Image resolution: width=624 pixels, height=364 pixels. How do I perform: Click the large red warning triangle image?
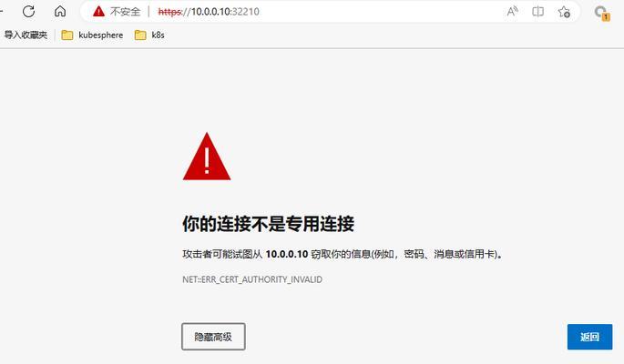pos(207,157)
